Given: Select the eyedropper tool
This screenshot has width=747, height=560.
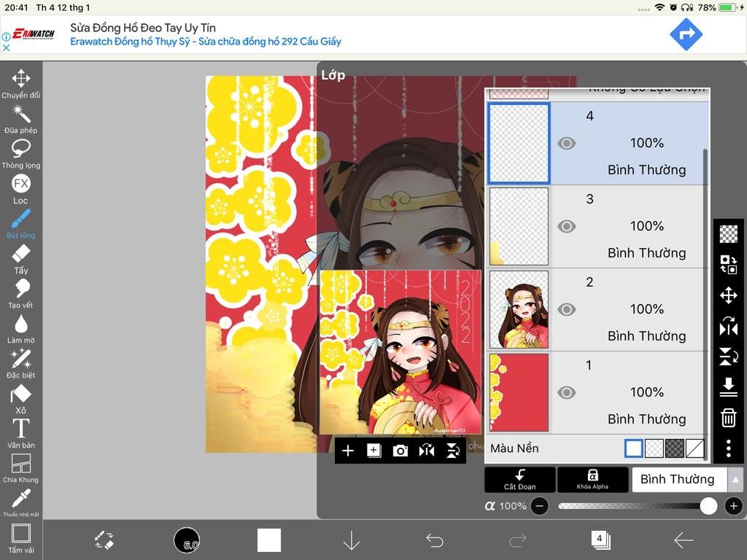Looking at the screenshot, I should click(x=20, y=502).
